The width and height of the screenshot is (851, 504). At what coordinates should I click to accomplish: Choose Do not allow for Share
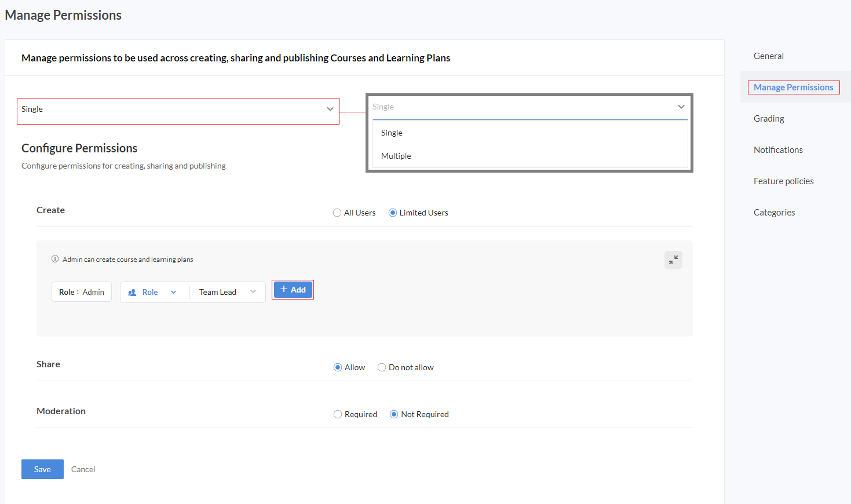click(x=382, y=367)
